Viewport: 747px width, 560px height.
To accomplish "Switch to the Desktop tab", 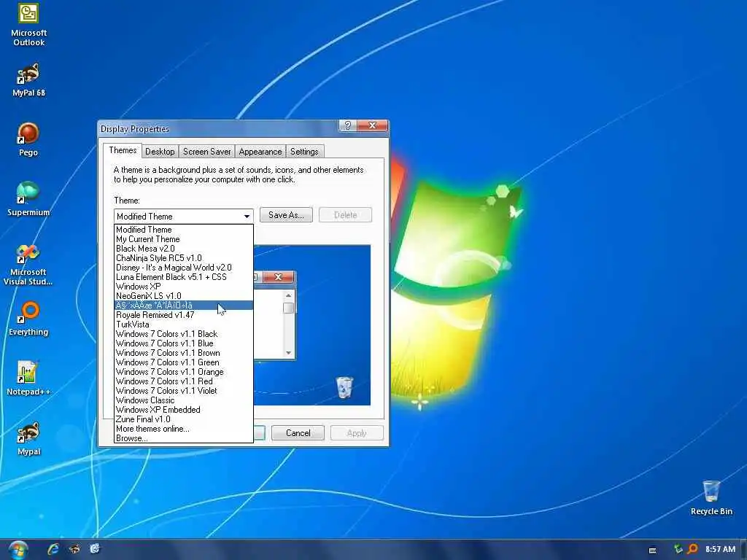I will pyautogui.click(x=160, y=152).
